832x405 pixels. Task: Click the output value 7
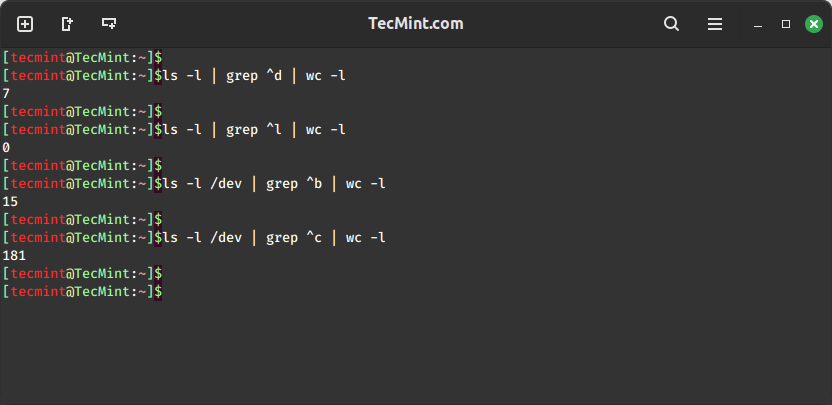tap(6, 94)
